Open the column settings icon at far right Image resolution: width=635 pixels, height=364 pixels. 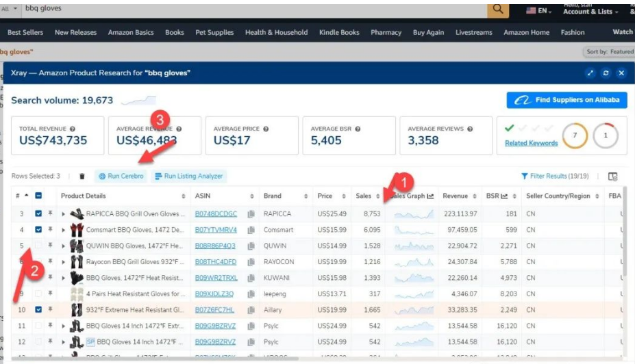pos(612,176)
